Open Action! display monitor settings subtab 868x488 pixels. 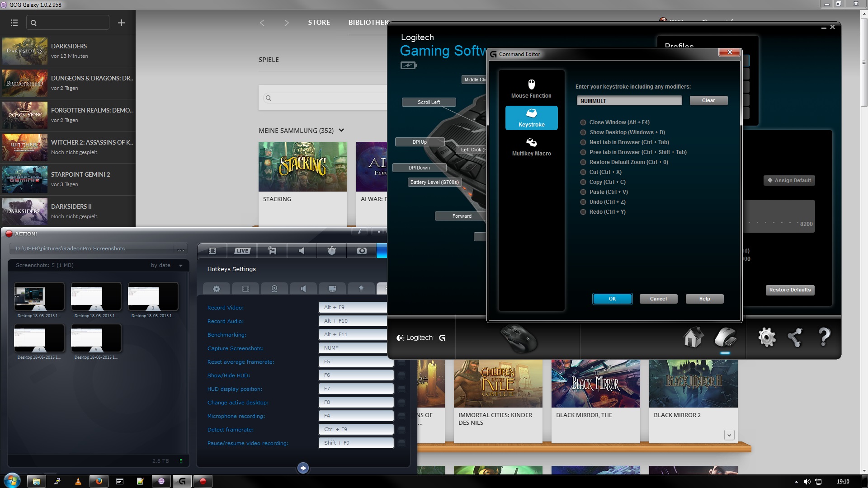pos(332,289)
